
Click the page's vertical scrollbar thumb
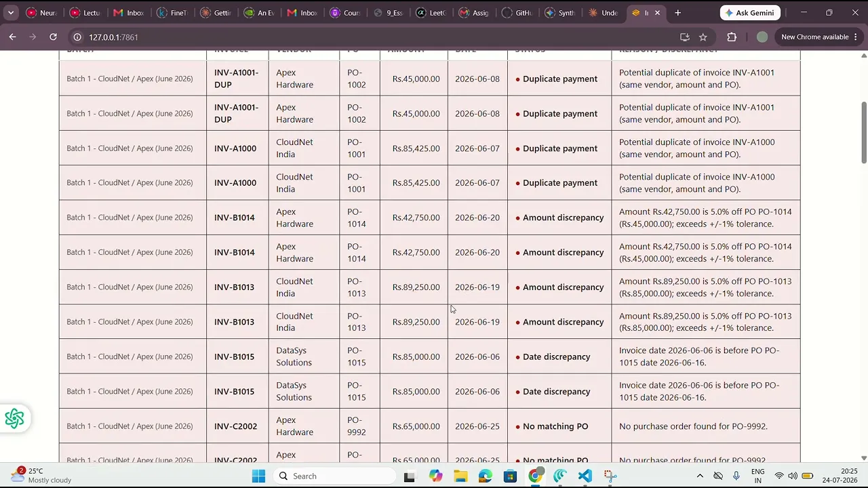[864, 132]
